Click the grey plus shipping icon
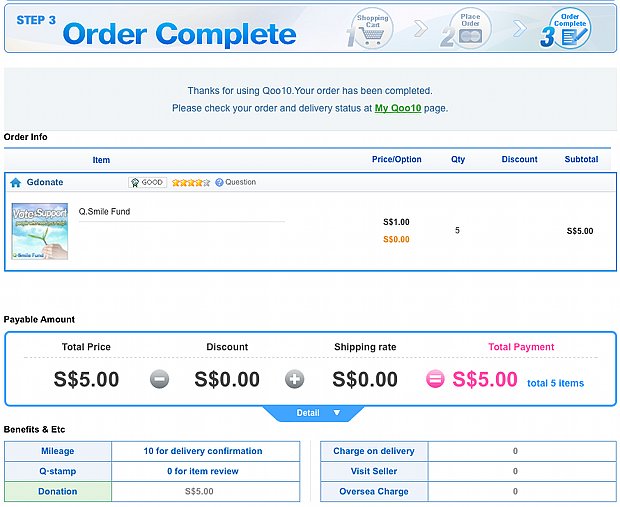620x507 pixels. click(295, 379)
